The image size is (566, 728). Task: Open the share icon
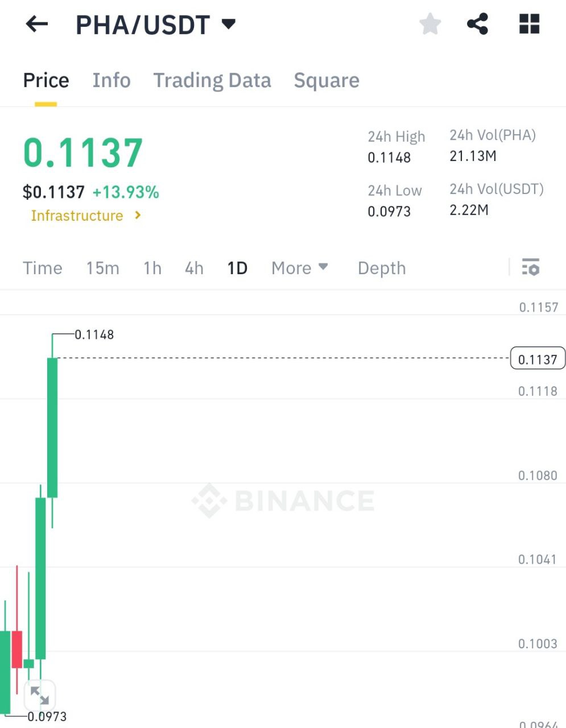[477, 24]
